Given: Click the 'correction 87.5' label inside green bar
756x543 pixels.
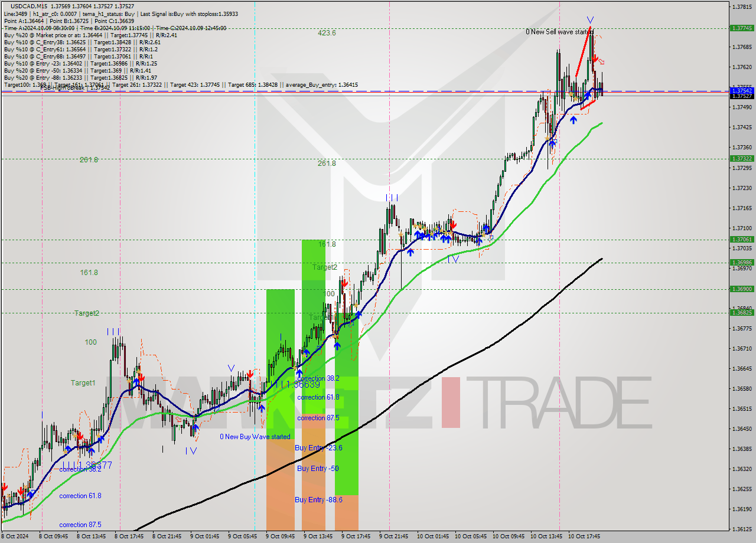Looking at the screenshot, I should pos(318,418).
